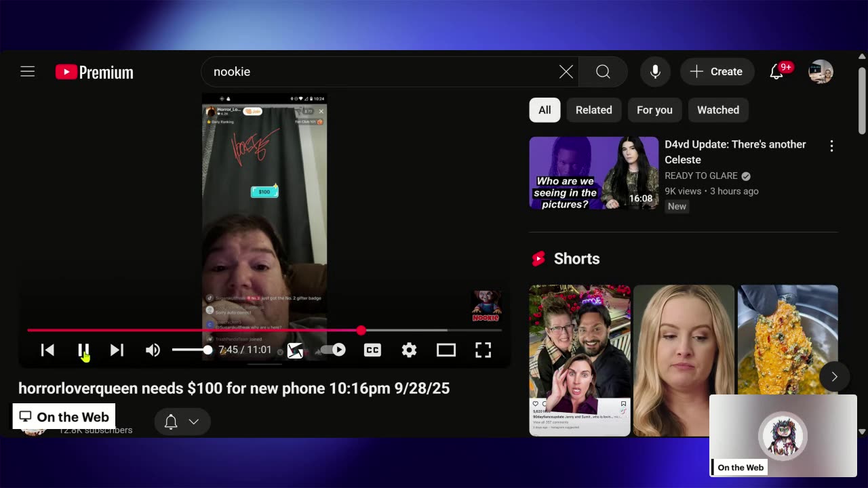Viewport: 868px width, 488px height.
Task: Select the All filter chip
Action: click(545, 110)
